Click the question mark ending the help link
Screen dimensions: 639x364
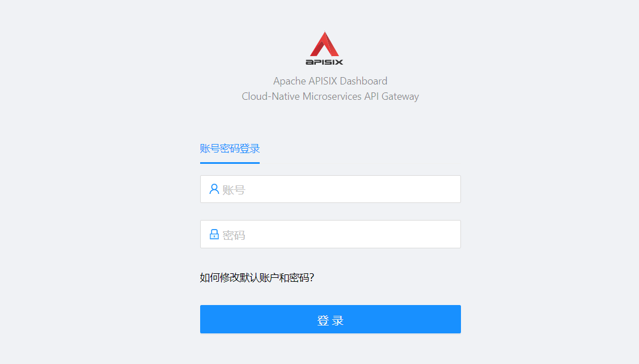tap(312, 278)
